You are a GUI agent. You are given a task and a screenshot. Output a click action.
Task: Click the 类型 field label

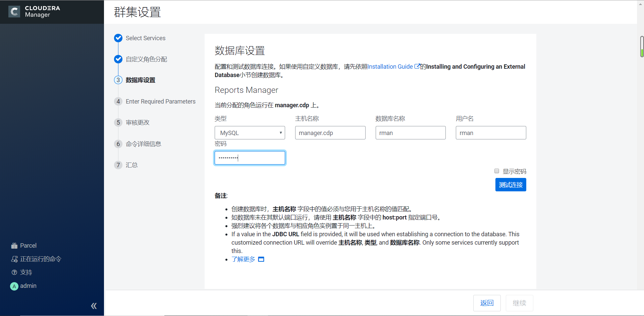click(221, 119)
